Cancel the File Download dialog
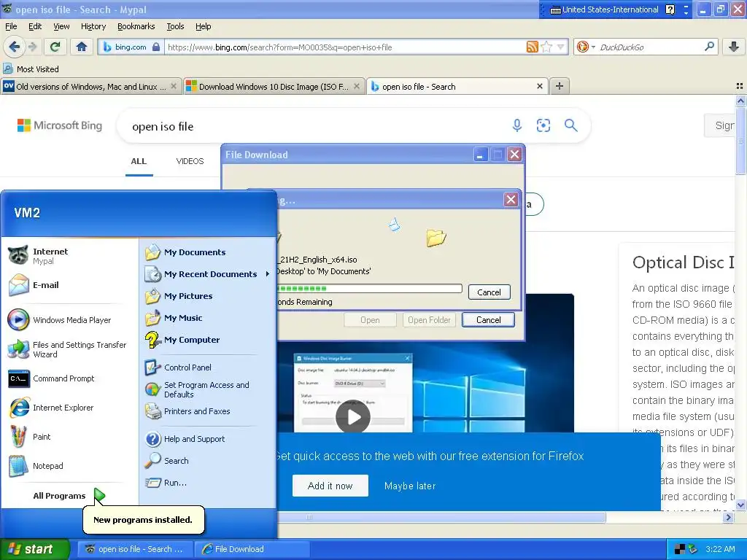747x560 pixels. click(x=488, y=319)
